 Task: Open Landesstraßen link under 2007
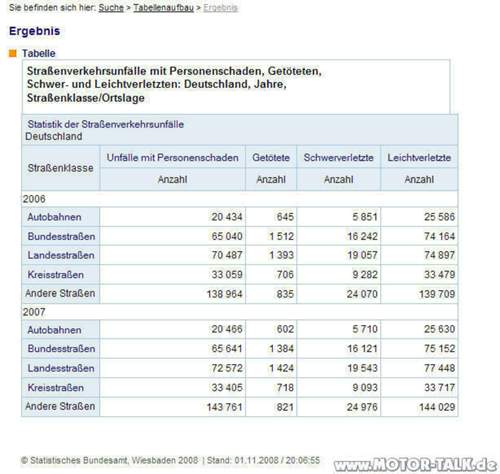(61, 368)
